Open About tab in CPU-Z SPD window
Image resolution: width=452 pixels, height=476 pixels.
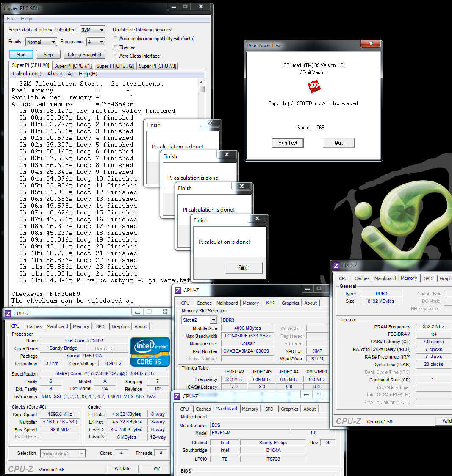311,303
